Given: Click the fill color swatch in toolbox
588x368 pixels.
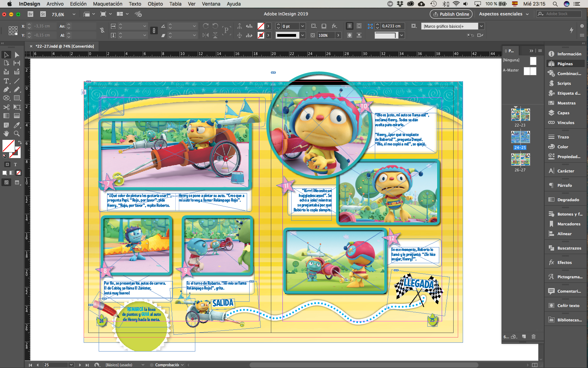Looking at the screenshot, I should pos(8,146).
